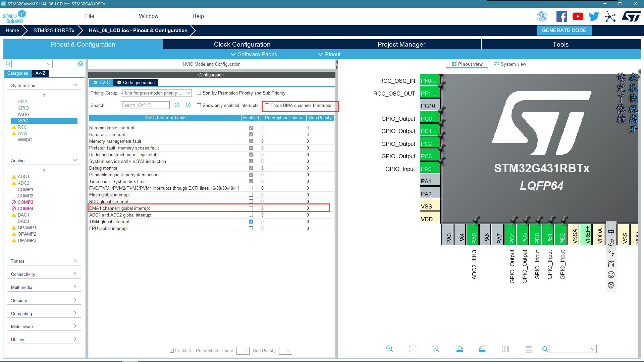Click the vertical split view icon
644x362 pixels.
(505, 349)
